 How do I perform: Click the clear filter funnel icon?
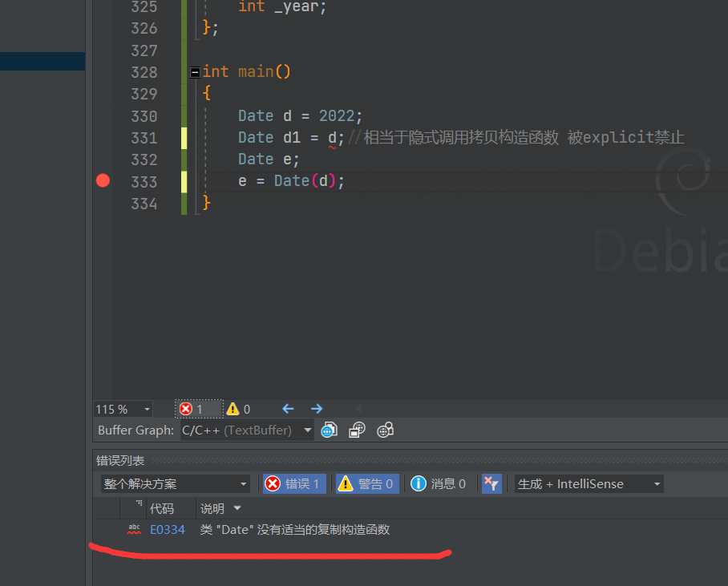(x=491, y=484)
